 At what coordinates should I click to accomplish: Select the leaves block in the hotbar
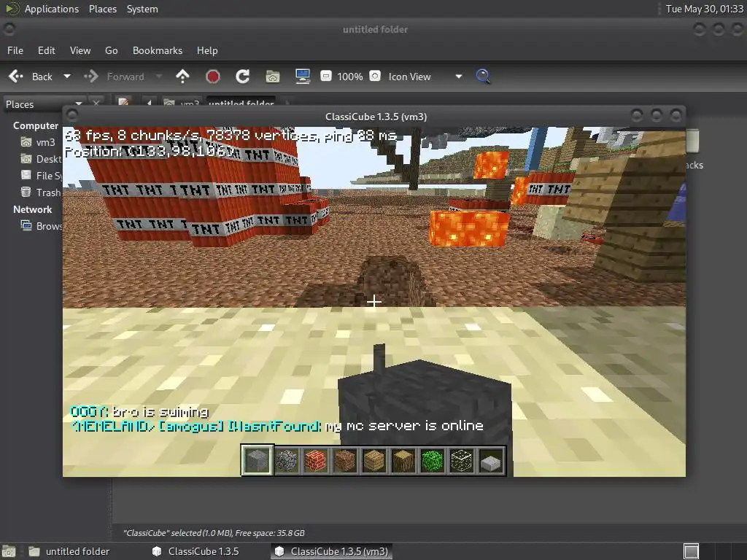point(433,461)
